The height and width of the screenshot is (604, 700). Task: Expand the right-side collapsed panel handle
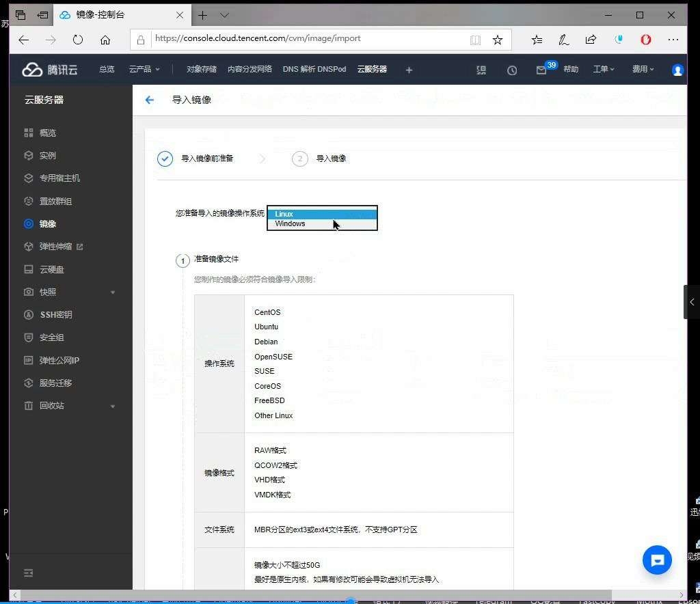coord(692,302)
